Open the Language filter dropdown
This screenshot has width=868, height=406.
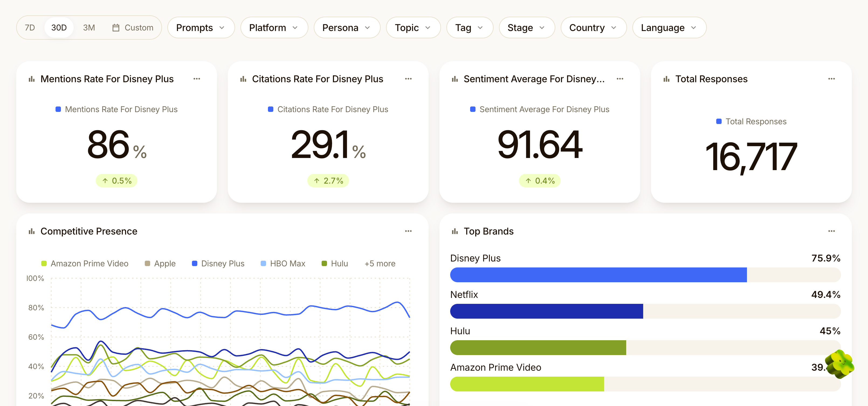[669, 27]
